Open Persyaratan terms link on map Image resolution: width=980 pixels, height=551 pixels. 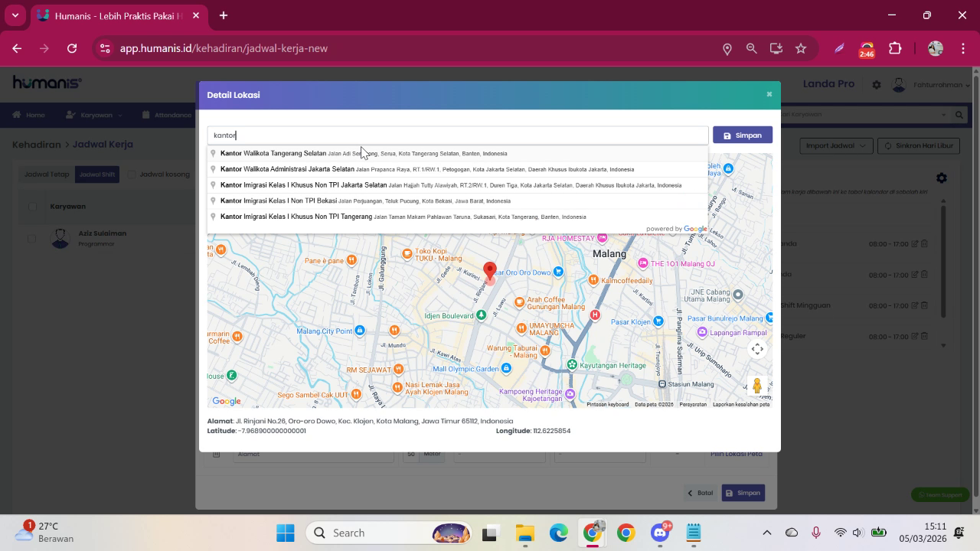(x=693, y=404)
